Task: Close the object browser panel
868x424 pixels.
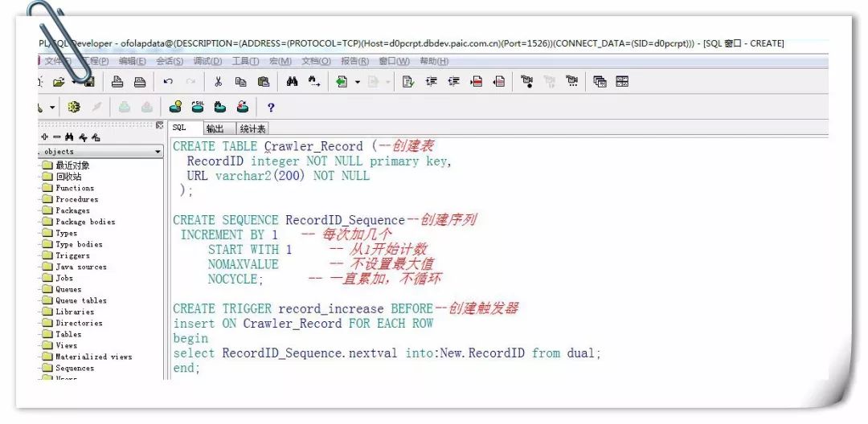Action: click(x=159, y=125)
